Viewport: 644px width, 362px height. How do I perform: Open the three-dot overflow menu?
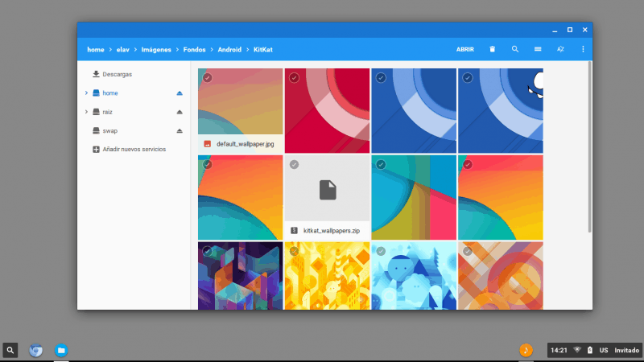(x=583, y=49)
